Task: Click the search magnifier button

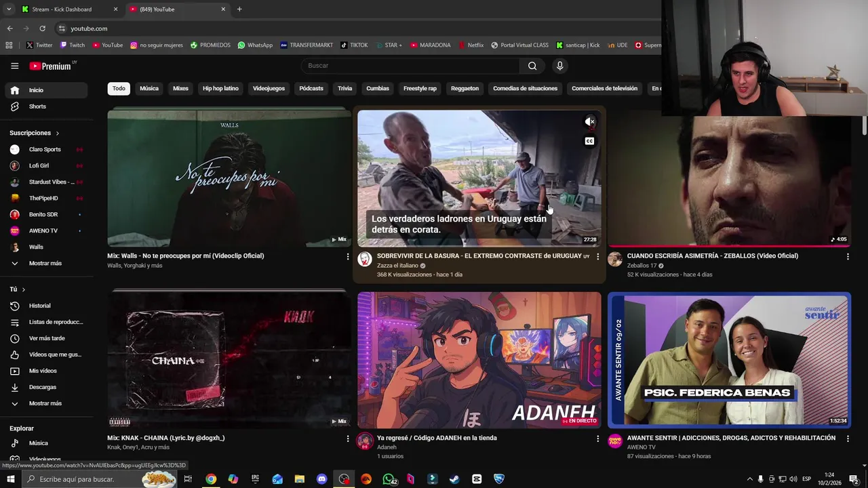Action: point(532,66)
